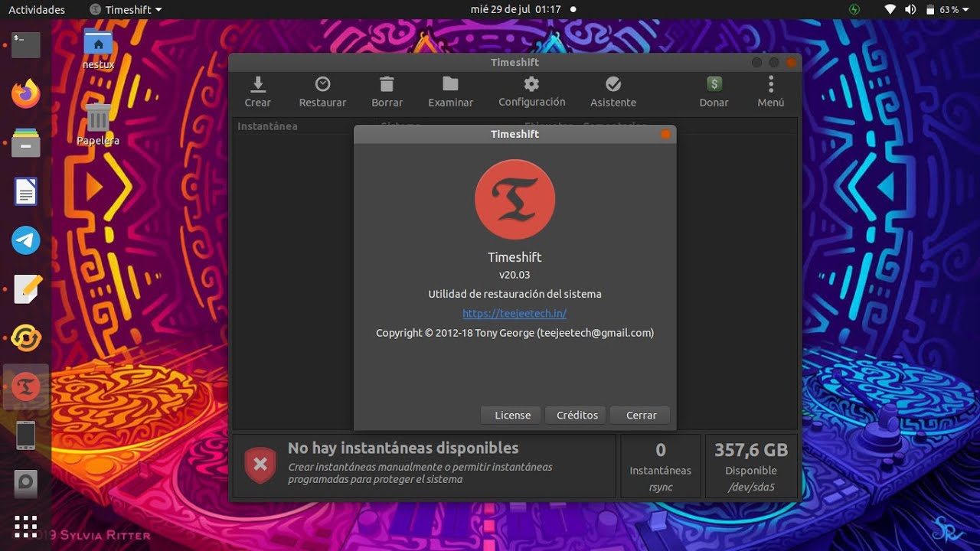The image size is (980, 551).
Task: Open Telegram from the dock
Action: pyautogui.click(x=25, y=240)
